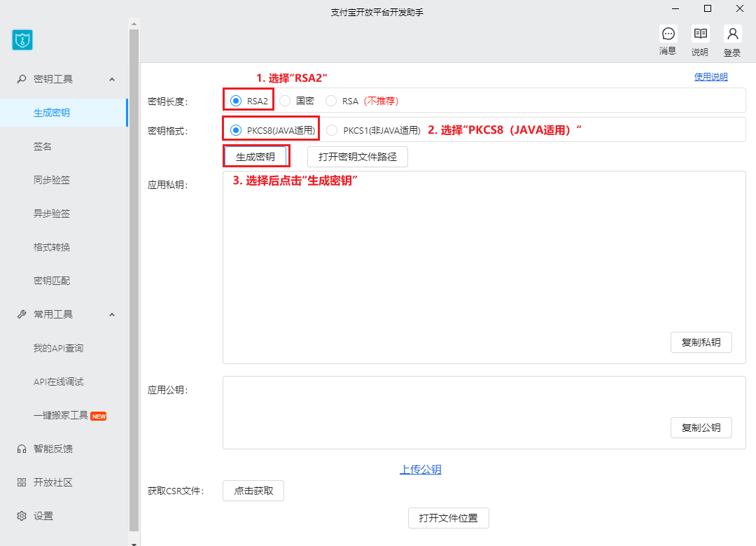
Task: Click the sidebar scrollbar up arrow
Action: click(x=134, y=23)
